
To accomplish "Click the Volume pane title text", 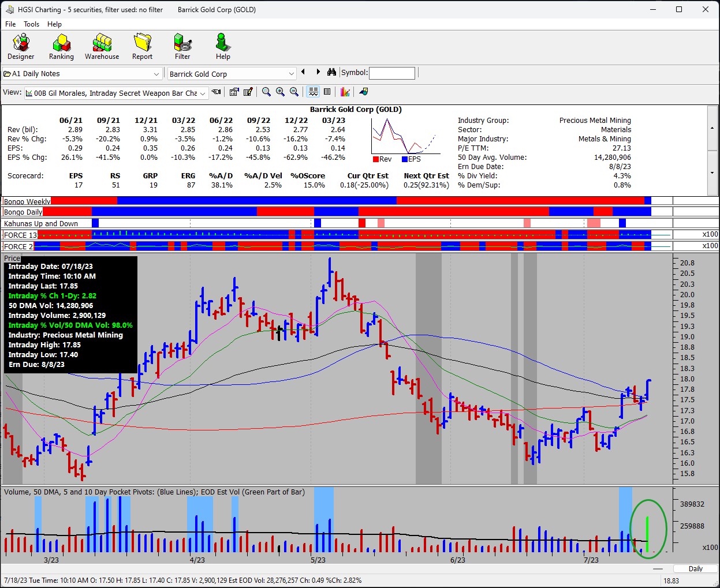I will (x=154, y=492).
